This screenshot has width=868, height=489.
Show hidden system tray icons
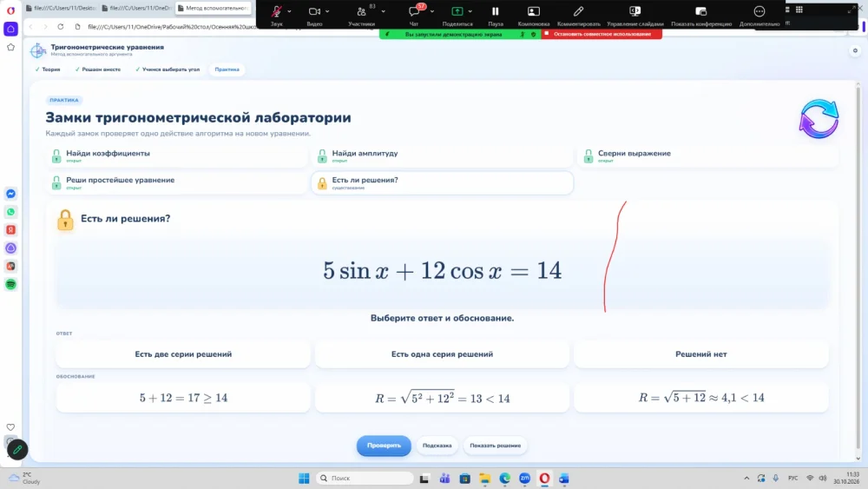click(746, 478)
